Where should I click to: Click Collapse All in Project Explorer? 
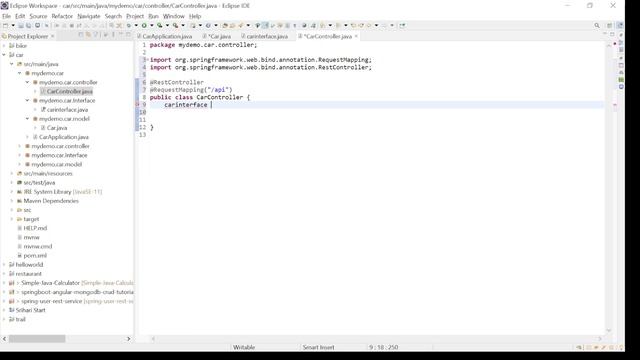pos(81,36)
